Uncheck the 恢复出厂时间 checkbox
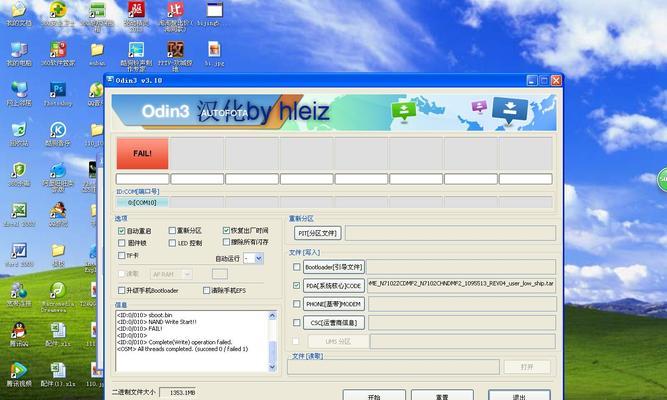 click(226, 230)
